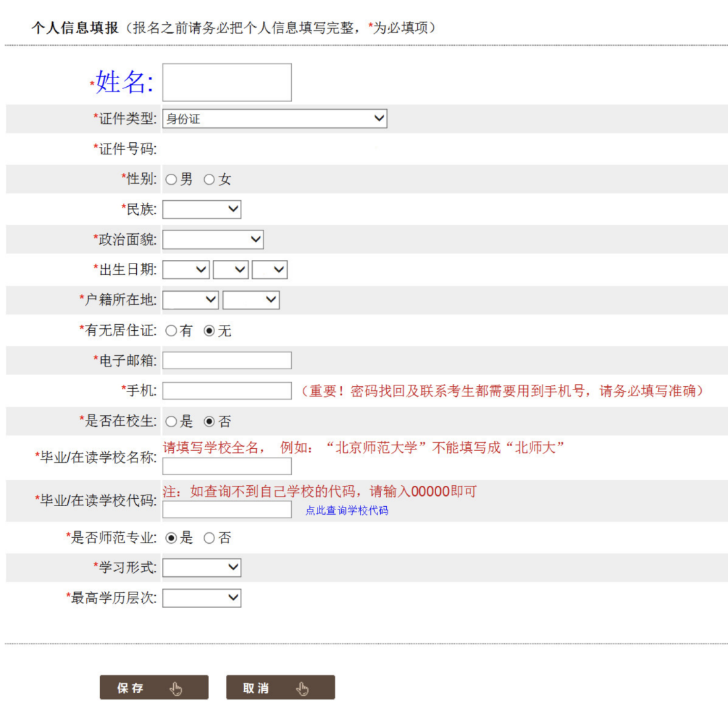
Task: Open the 政治面貌 dropdown list
Action: (212, 239)
